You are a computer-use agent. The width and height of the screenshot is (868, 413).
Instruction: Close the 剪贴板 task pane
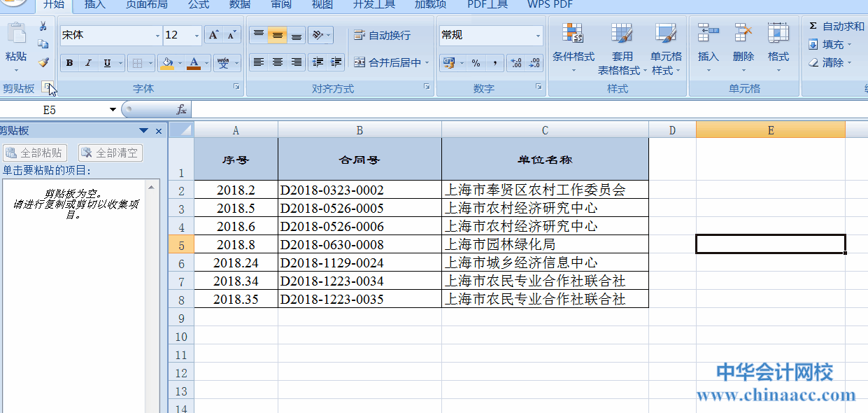(x=158, y=131)
